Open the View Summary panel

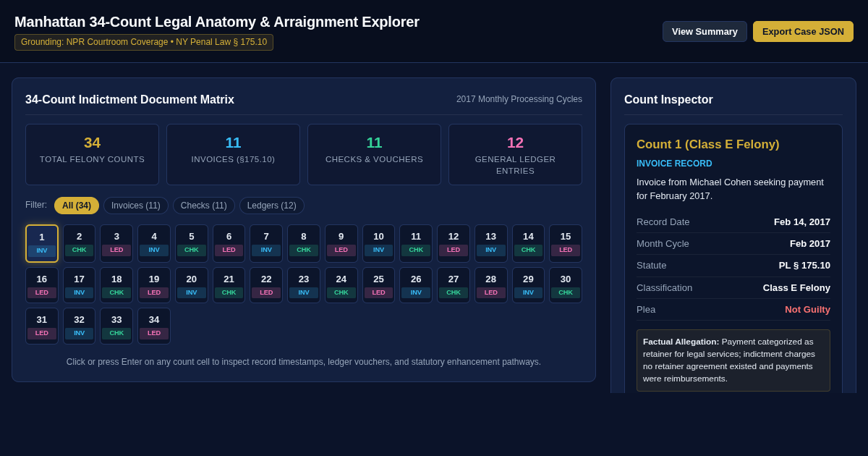705,31
